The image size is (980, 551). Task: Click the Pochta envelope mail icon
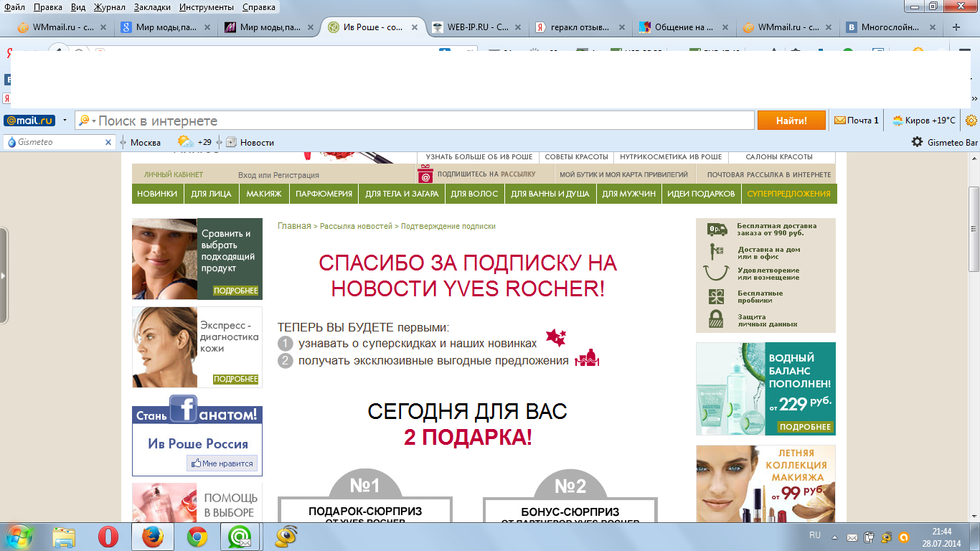(839, 121)
